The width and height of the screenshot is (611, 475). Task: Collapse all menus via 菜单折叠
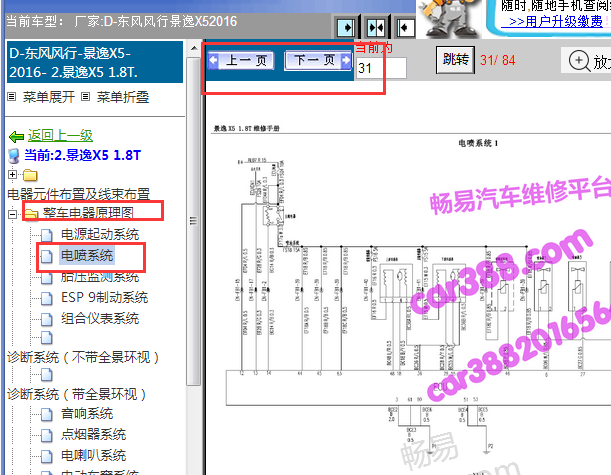[x=122, y=97]
